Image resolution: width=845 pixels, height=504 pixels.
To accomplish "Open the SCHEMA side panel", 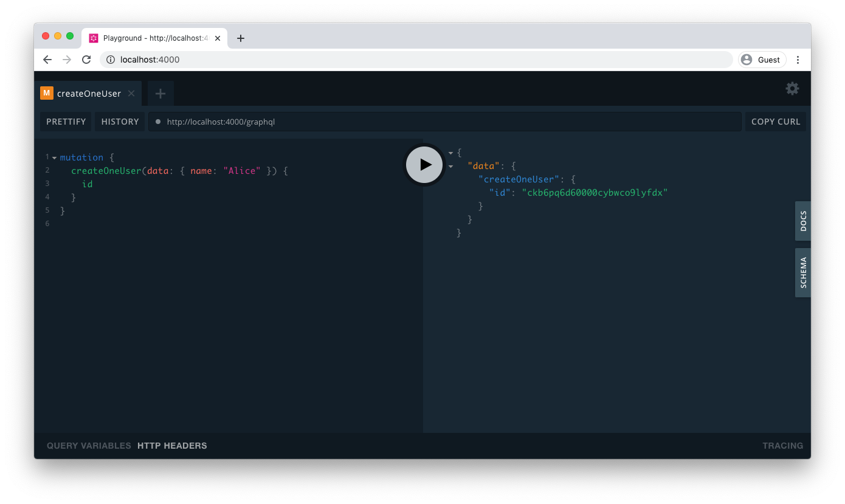I will pos(803,272).
